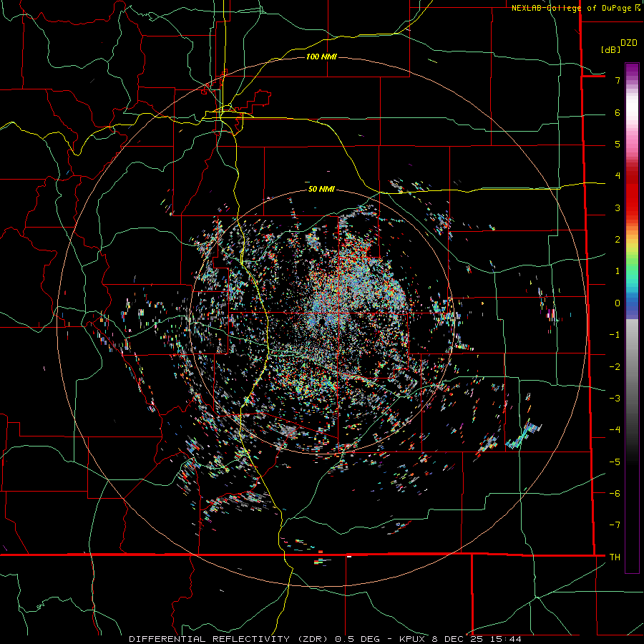Click the 6 value on the dB scale
The width and height of the screenshot is (644, 644).
[x=618, y=112]
